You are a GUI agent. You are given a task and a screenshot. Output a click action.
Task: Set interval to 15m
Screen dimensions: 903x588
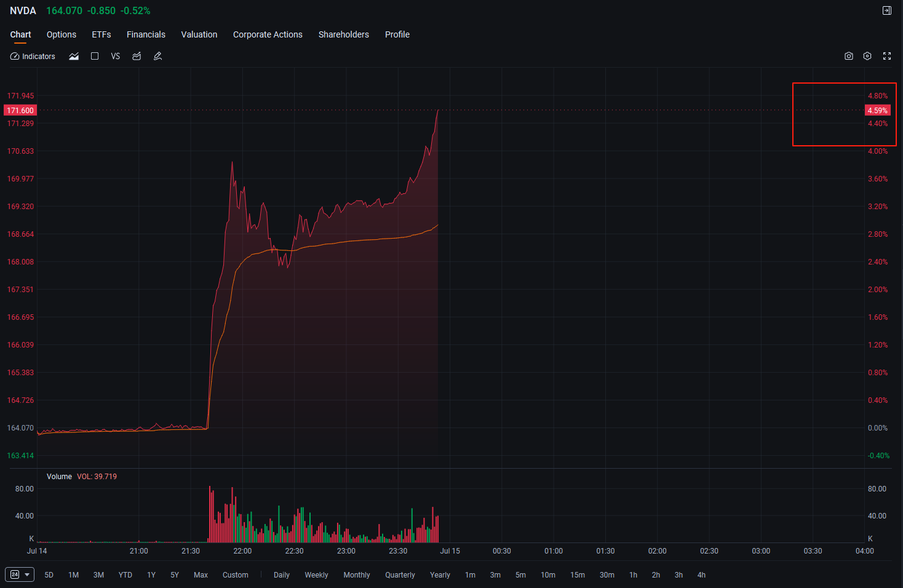click(x=578, y=575)
